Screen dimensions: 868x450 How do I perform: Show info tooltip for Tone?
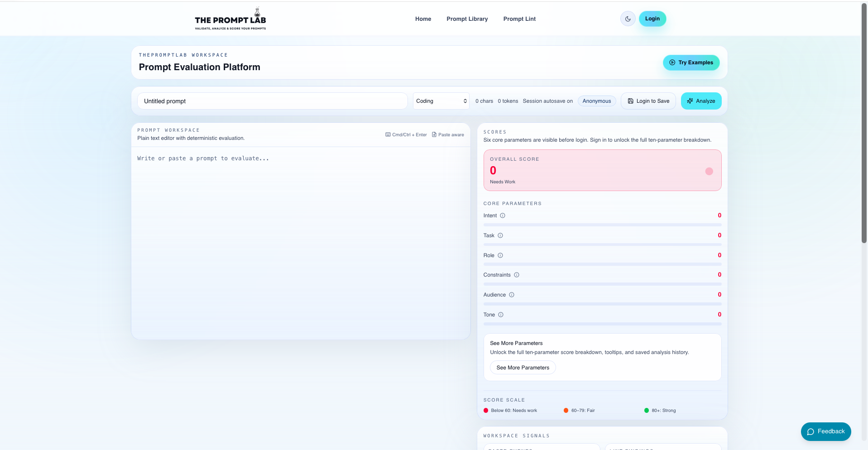501,315
